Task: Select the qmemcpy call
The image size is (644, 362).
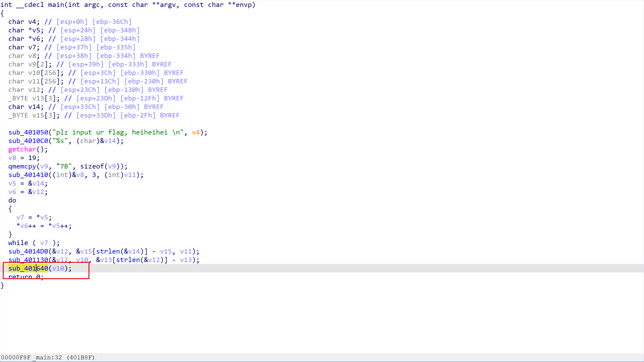Action: [22, 166]
